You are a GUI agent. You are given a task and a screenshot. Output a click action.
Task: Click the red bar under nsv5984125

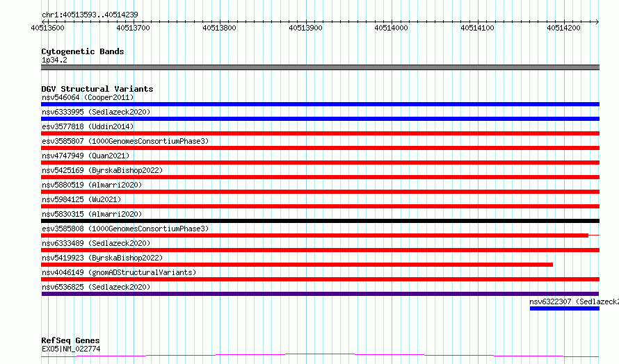tap(320, 206)
